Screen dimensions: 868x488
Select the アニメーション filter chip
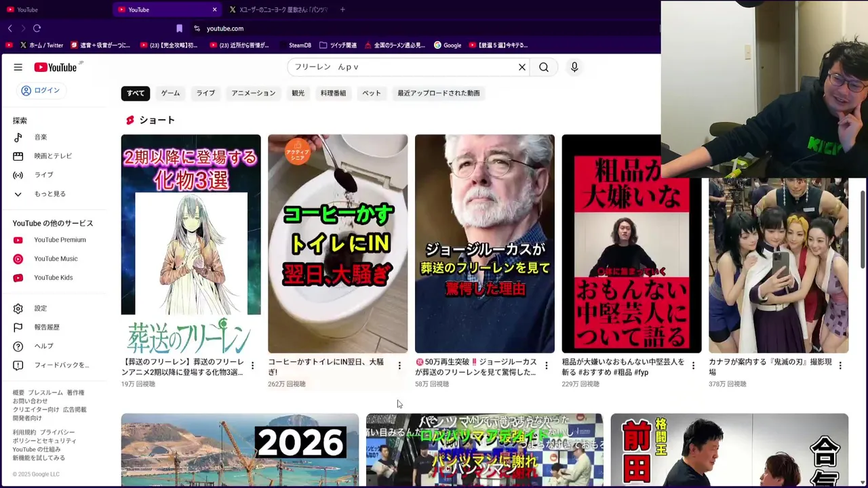(254, 93)
